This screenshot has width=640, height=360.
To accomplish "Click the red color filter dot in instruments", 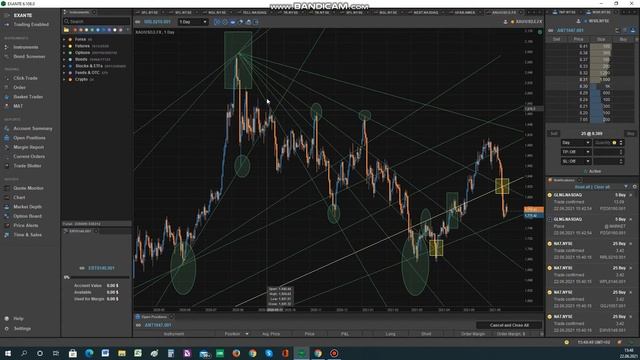I will click(x=75, y=30).
